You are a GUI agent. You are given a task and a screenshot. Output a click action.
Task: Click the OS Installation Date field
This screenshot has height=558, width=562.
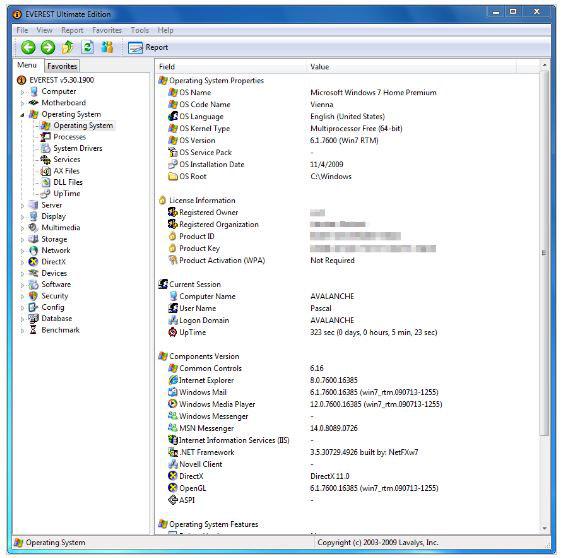pos(212,164)
